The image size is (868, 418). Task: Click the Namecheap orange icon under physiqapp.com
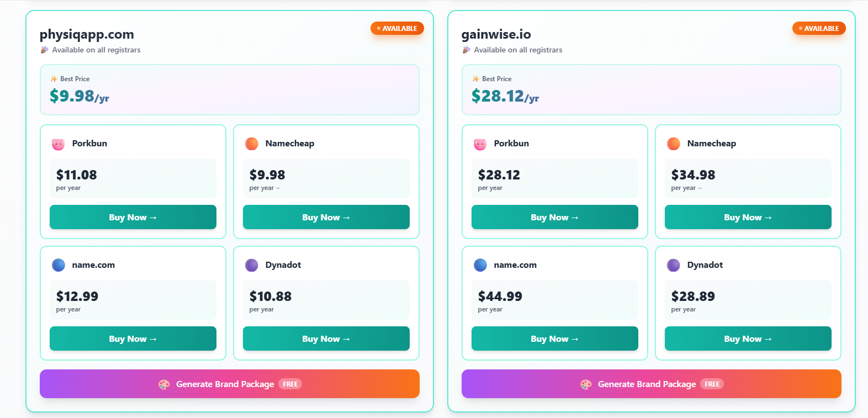(x=252, y=144)
